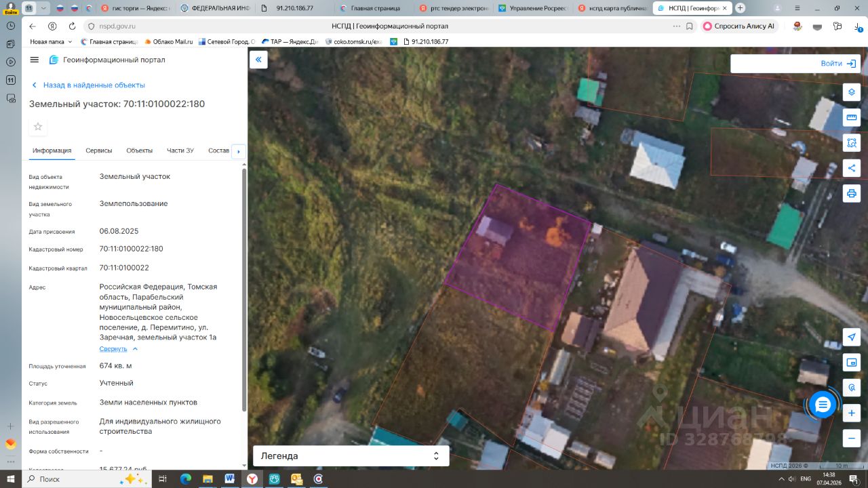Open the tab group dropdown arrow
This screenshot has width=868, height=488.
pyautogui.click(x=44, y=8)
